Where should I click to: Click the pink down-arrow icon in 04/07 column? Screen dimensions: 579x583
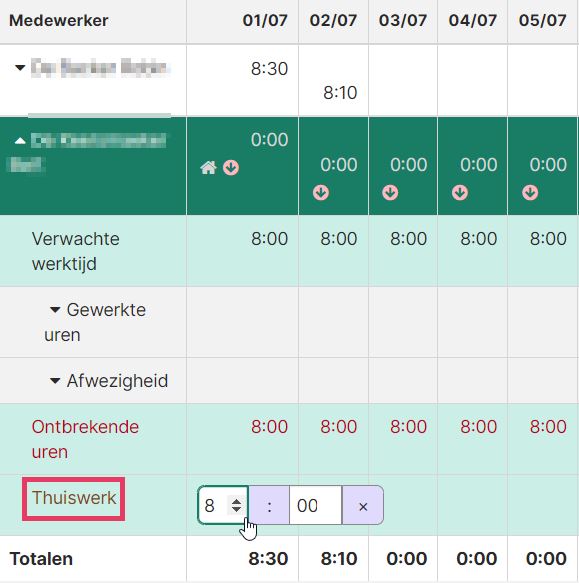click(x=460, y=193)
